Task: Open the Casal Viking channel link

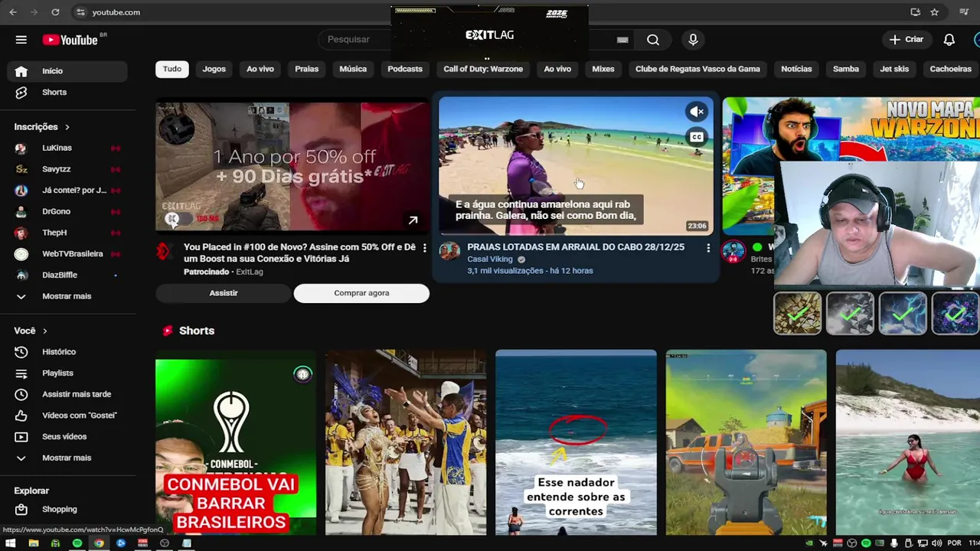Action: 490,259
